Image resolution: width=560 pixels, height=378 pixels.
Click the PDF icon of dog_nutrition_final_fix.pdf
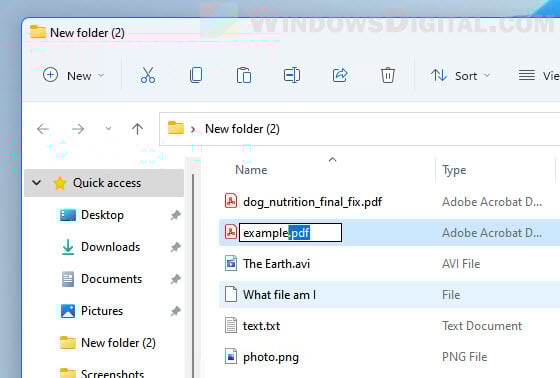point(231,200)
